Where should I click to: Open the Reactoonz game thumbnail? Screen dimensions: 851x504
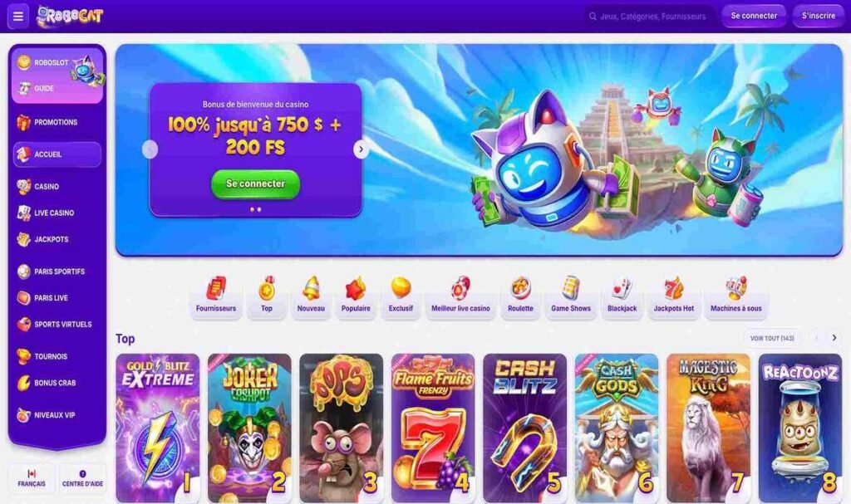(x=800, y=428)
